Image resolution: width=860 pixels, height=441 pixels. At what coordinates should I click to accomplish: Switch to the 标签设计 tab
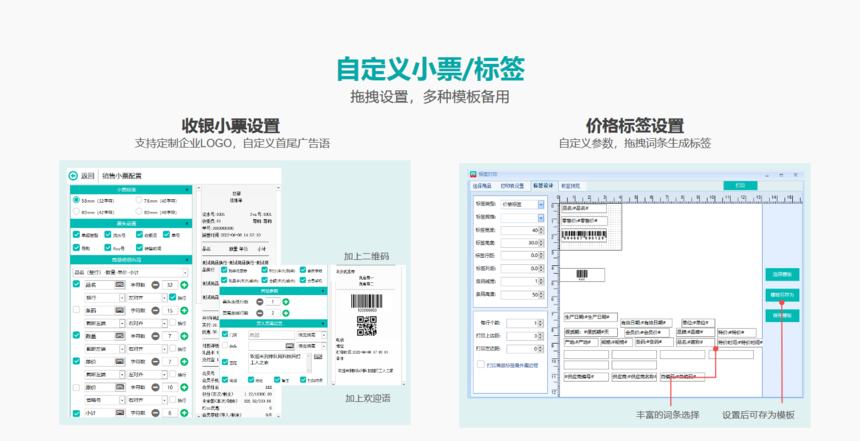pyautogui.click(x=543, y=186)
